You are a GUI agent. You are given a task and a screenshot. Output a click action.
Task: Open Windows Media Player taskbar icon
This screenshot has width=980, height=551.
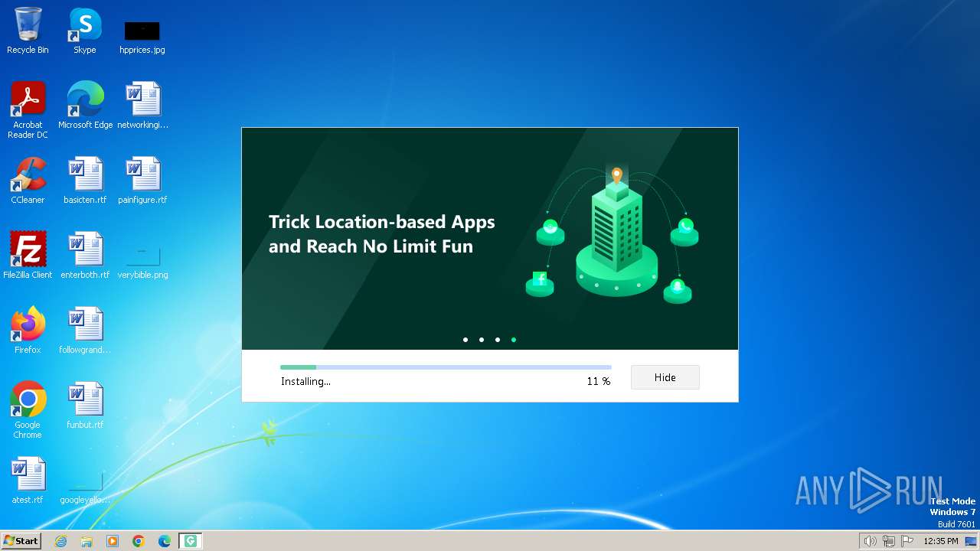click(x=113, y=541)
